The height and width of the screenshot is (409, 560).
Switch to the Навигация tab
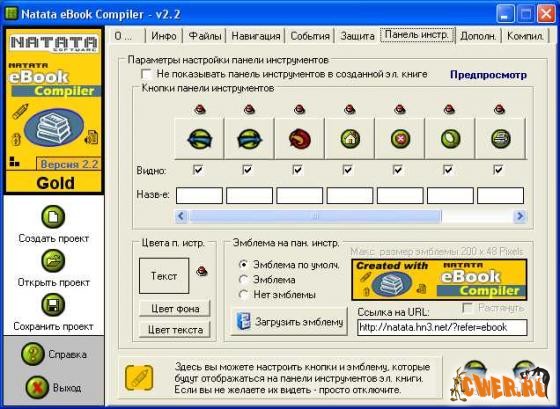(x=256, y=36)
